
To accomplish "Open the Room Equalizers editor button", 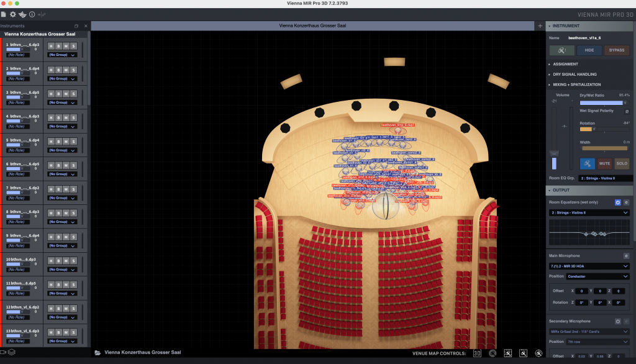I will click(626, 202).
